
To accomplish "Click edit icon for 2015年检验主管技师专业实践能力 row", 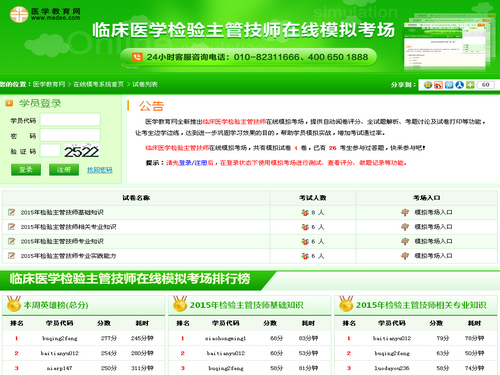I will [11, 256].
